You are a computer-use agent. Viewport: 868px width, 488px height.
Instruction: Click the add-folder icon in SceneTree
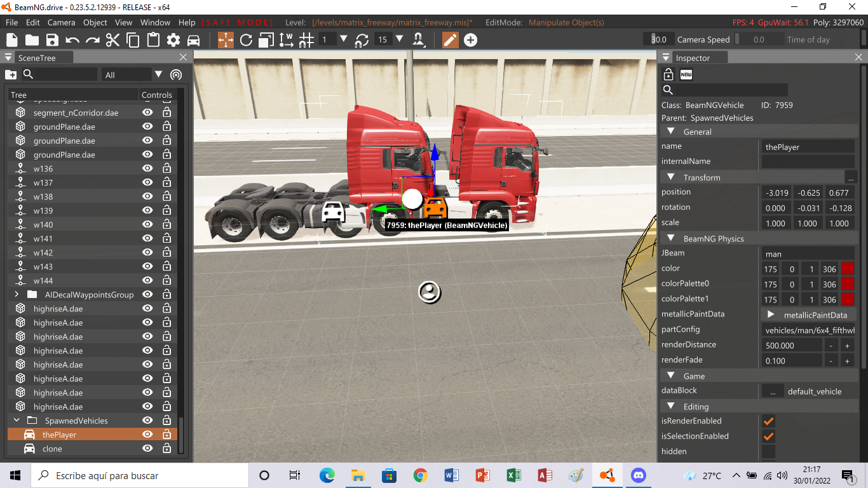(x=11, y=74)
